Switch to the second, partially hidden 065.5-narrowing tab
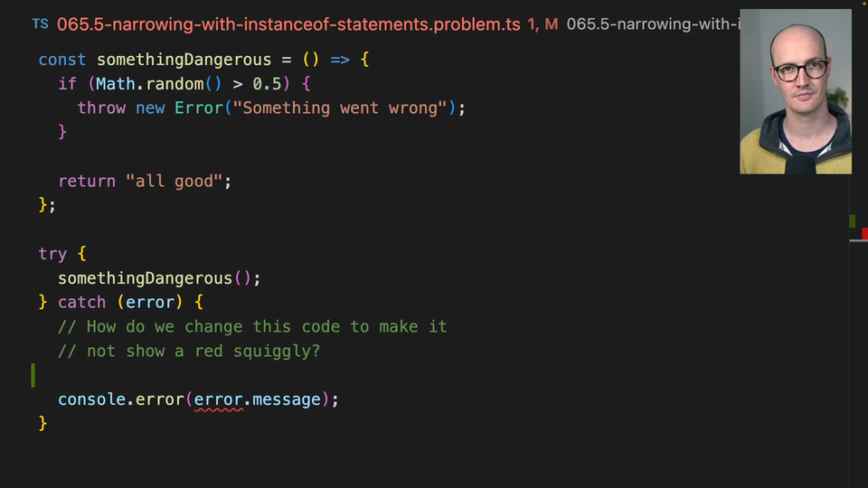 point(651,24)
